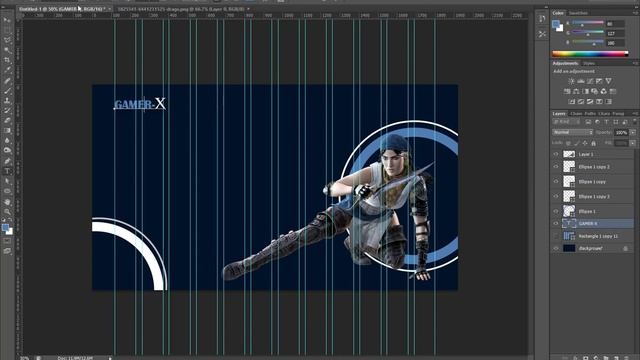Show the Rectangle 1 copy 11 layer

[556, 236]
